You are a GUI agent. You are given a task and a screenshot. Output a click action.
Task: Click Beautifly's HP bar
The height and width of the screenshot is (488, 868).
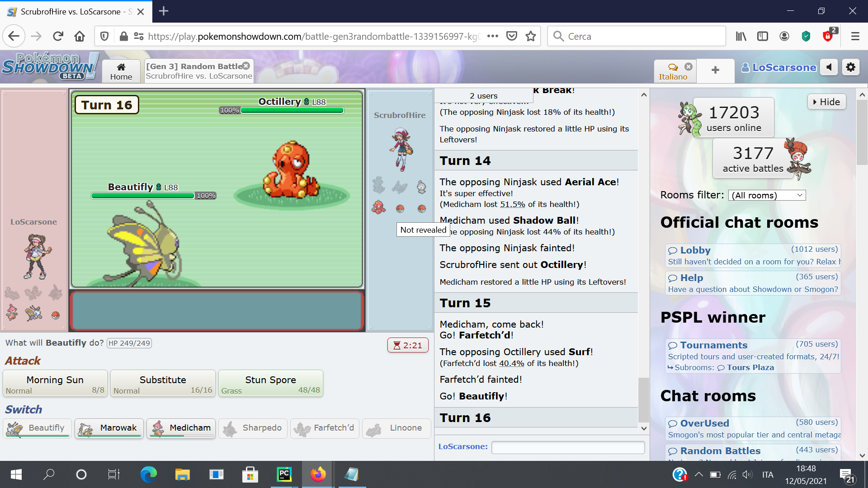click(x=143, y=196)
